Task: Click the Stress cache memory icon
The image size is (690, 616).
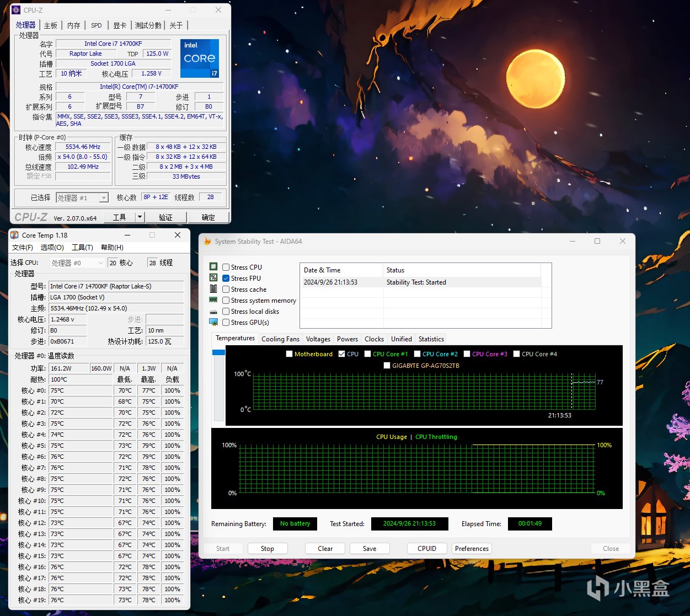Action: 213,289
